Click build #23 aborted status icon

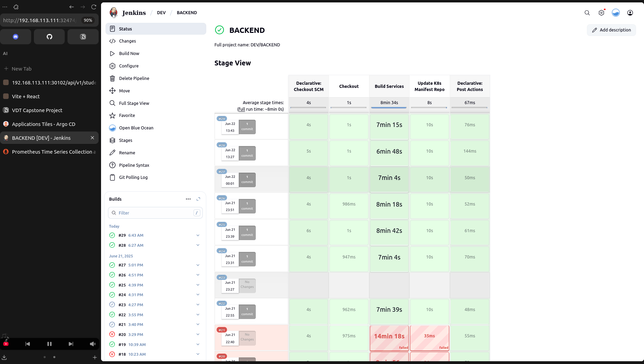[112, 305]
